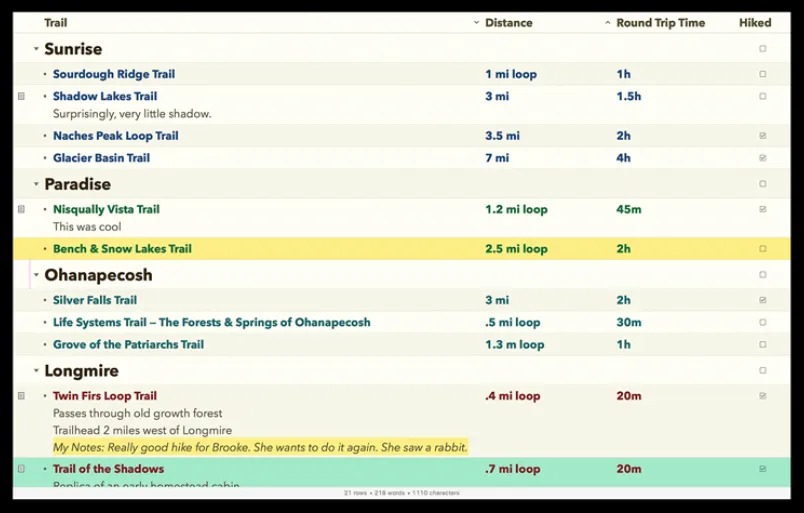Check Hiked for Shadow Lakes Trail
This screenshot has height=513, width=804.
[762, 96]
